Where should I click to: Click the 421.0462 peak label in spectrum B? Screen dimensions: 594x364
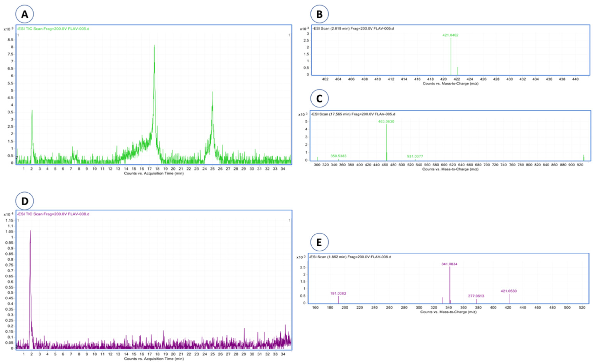[450, 35]
